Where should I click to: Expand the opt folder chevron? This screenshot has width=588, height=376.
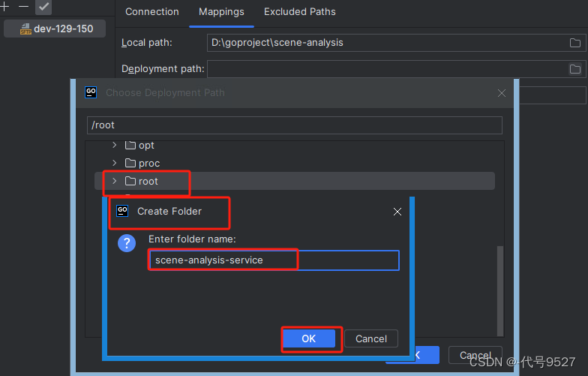114,145
